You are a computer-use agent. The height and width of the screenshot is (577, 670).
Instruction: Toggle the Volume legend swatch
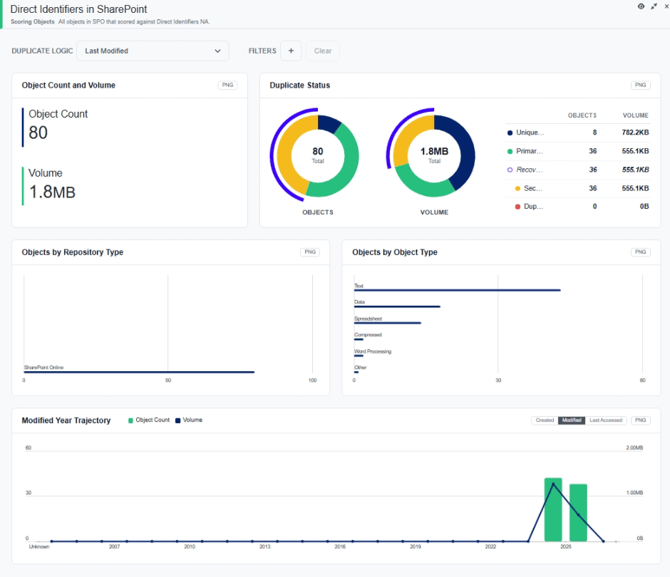pos(178,421)
